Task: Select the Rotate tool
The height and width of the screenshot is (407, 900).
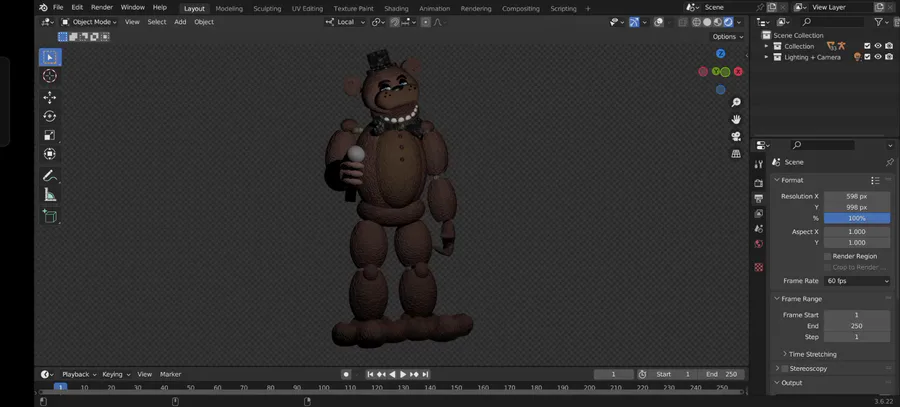Action: (x=50, y=116)
